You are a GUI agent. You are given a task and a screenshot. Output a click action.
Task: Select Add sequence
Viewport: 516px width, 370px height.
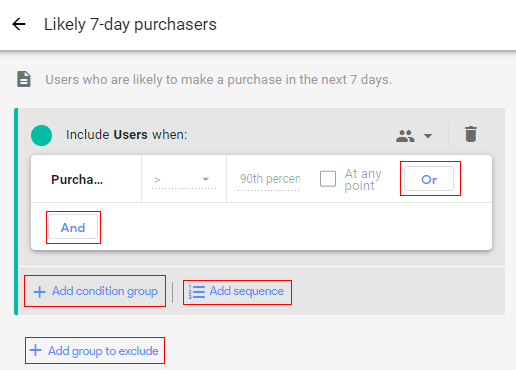coord(237,292)
